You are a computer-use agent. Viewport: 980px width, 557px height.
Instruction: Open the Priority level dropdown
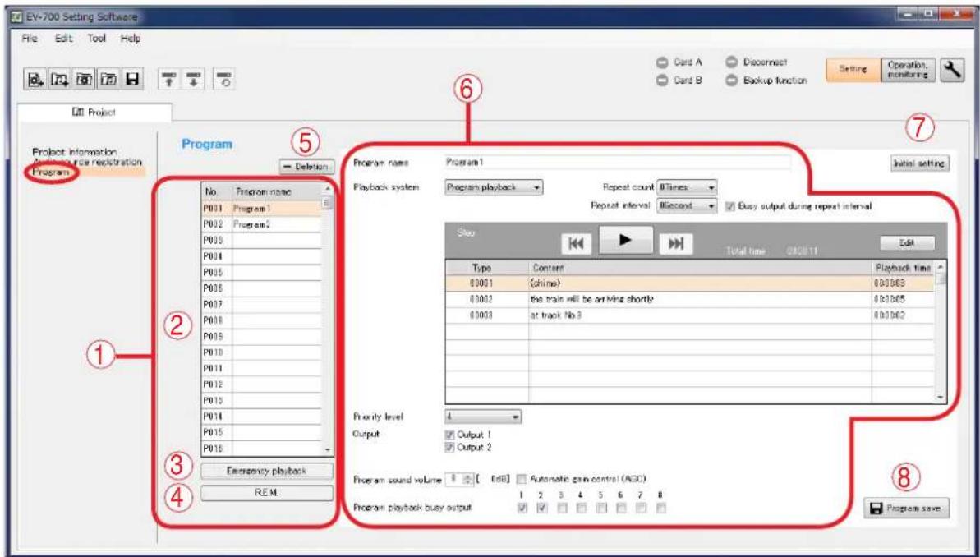(483, 416)
